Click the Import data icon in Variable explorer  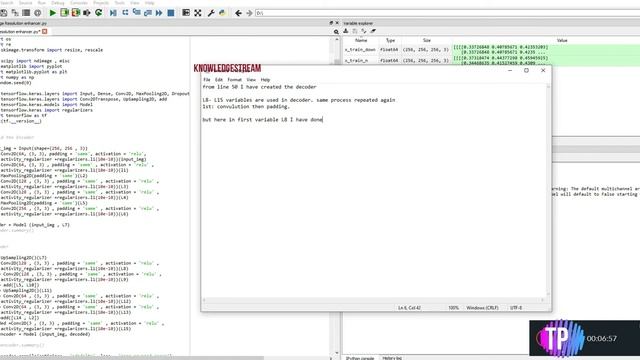346,31
